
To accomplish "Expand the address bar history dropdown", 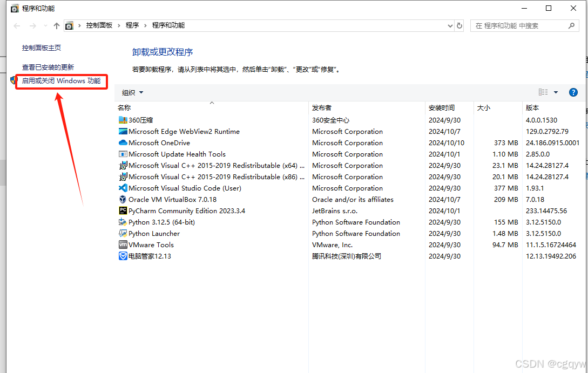I will 450,25.
